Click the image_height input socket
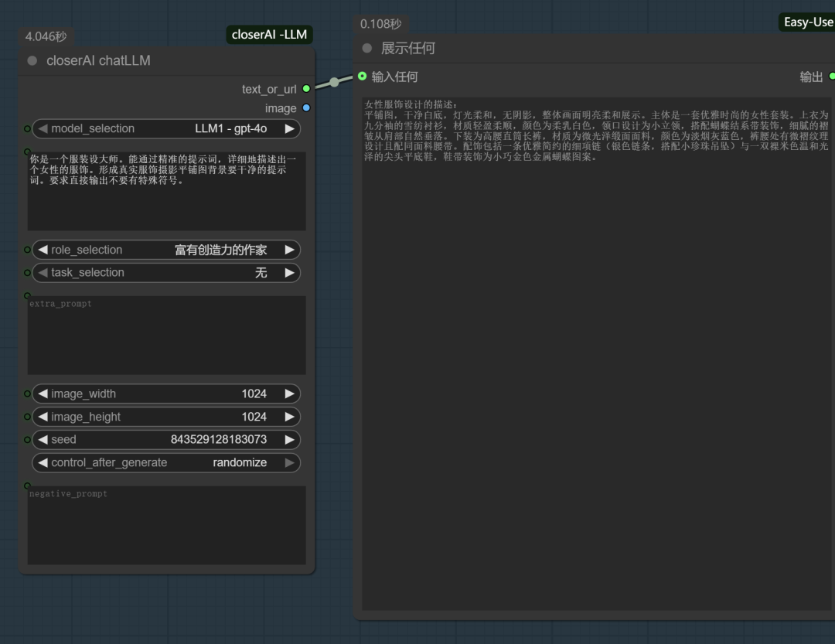This screenshot has height=644, width=835. point(27,417)
